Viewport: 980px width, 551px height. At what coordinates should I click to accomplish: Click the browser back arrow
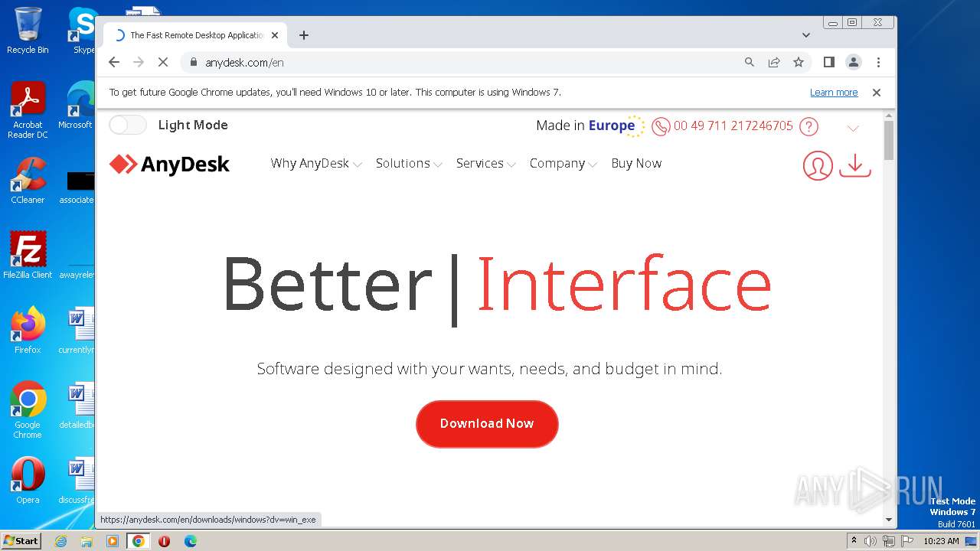click(114, 62)
